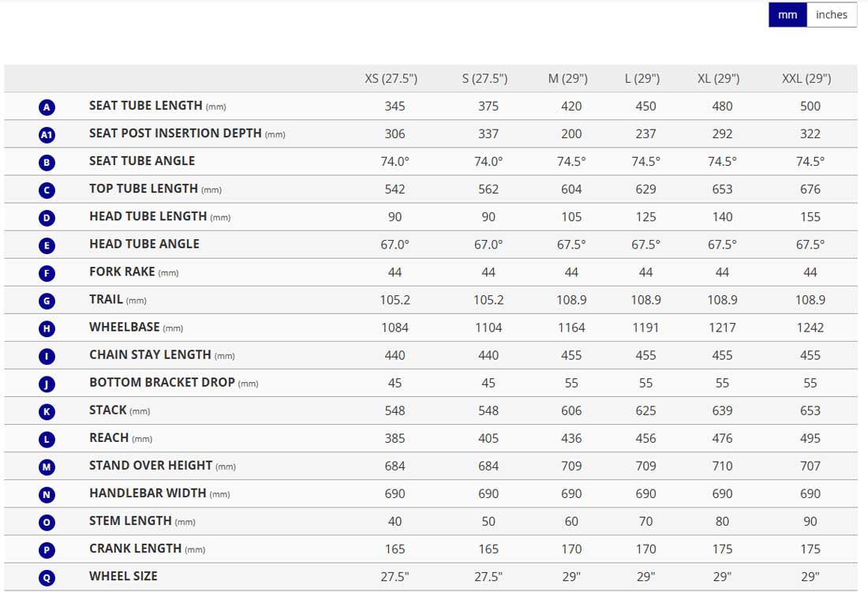Switch units to mm

point(788,15)
